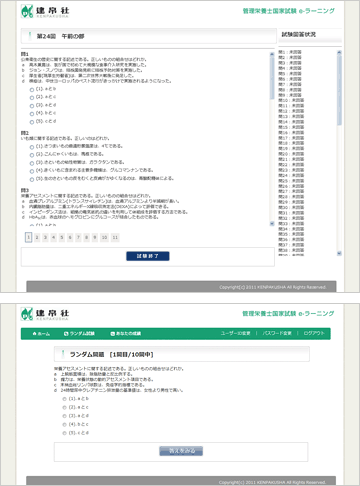Click 問10 未回答 entry in status list

tap(291, 100)
